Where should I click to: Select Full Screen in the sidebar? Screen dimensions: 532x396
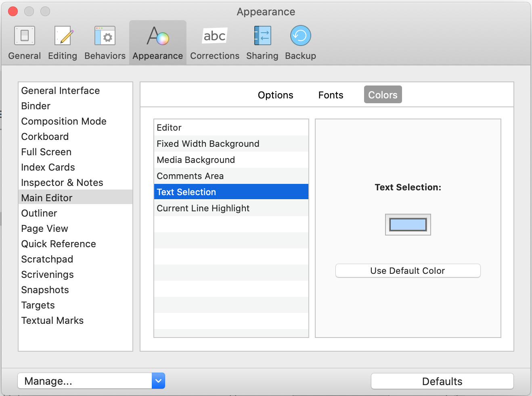pyautogui.click(x=46, y=152)
